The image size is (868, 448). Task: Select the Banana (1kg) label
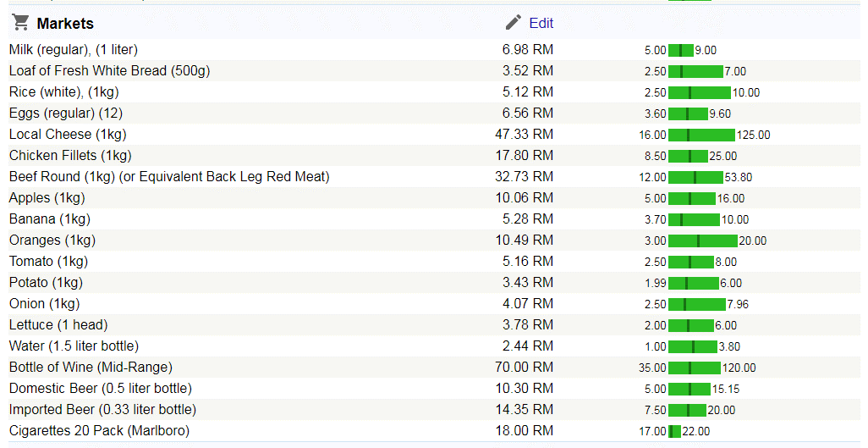(50, 219)
